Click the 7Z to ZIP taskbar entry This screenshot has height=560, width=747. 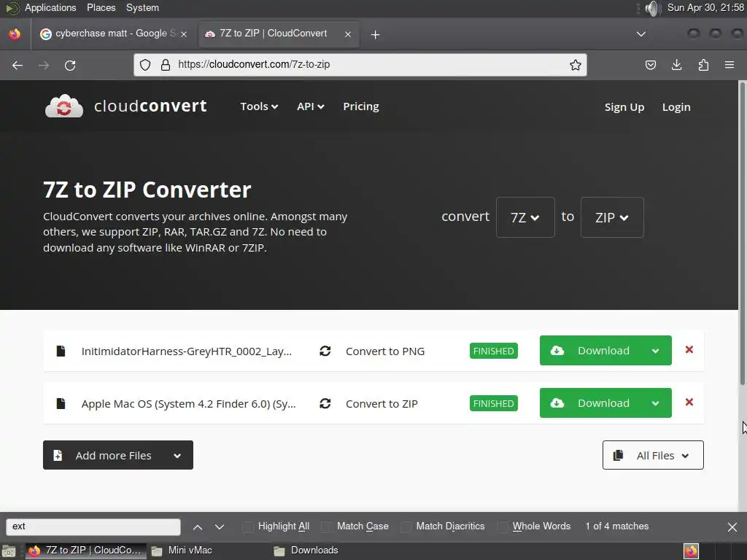coord(86,551)
